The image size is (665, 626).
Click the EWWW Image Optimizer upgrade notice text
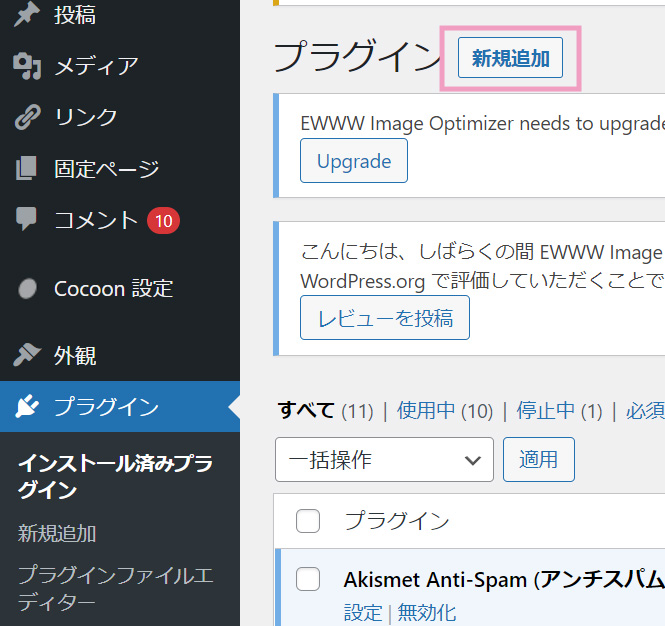click(x=483, y=123)
